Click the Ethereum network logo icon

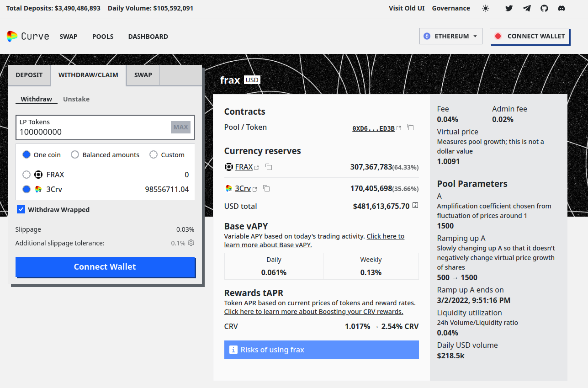(x=427, y=36)
